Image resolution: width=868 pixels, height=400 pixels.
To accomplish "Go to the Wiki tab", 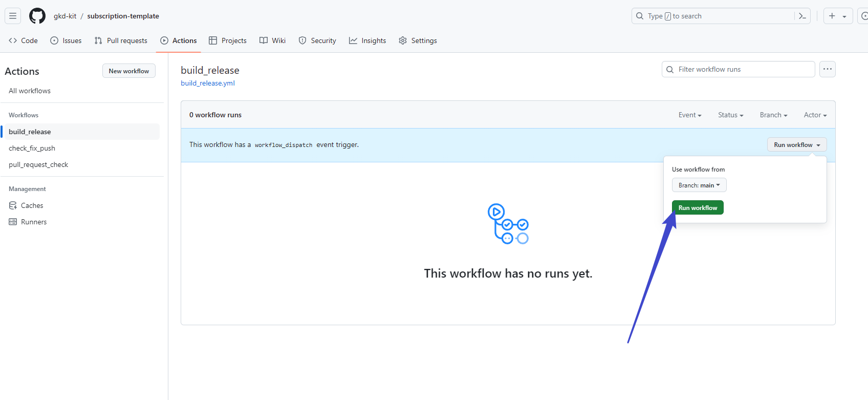I will (272, 40).
